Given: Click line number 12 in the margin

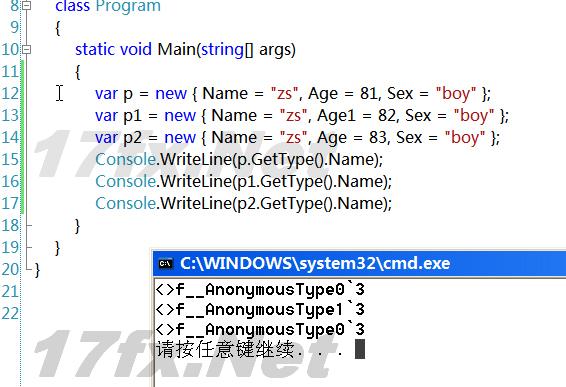Looking at the screenshot, I should [x=10, y=94].
